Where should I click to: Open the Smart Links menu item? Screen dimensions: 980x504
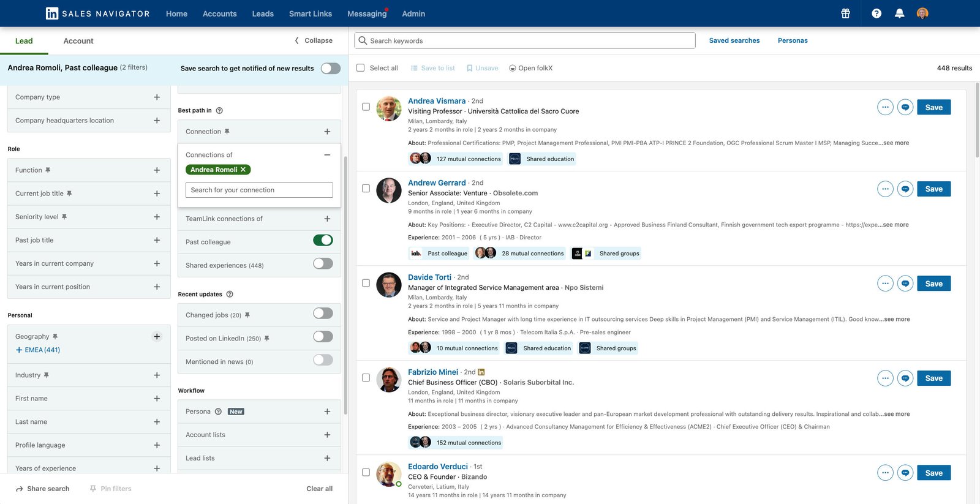(311, 13)
